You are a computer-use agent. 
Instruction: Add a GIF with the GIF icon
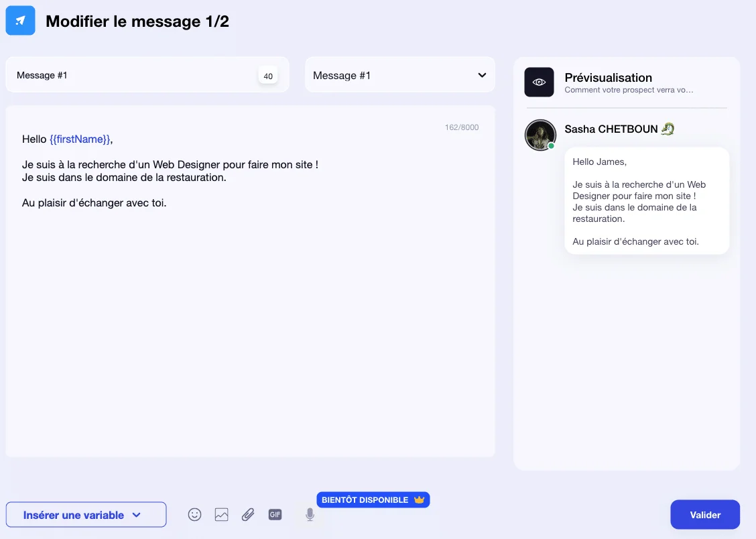[x=275, y=514]
